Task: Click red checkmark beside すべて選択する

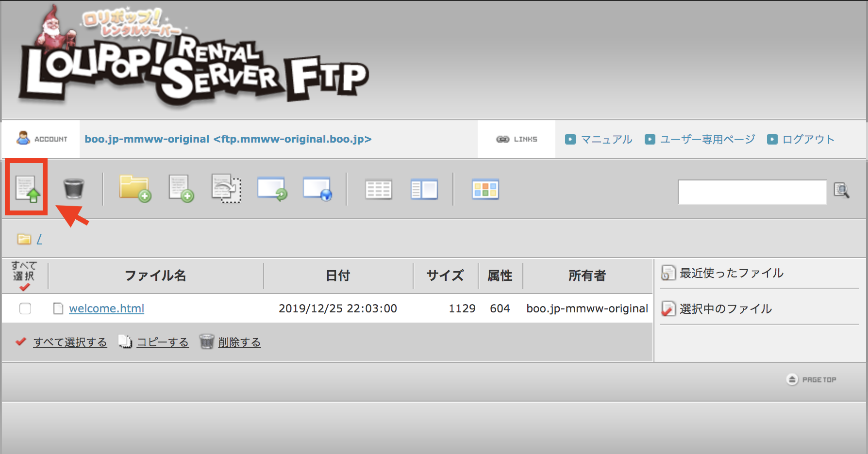Action: [x=21, y=341]
